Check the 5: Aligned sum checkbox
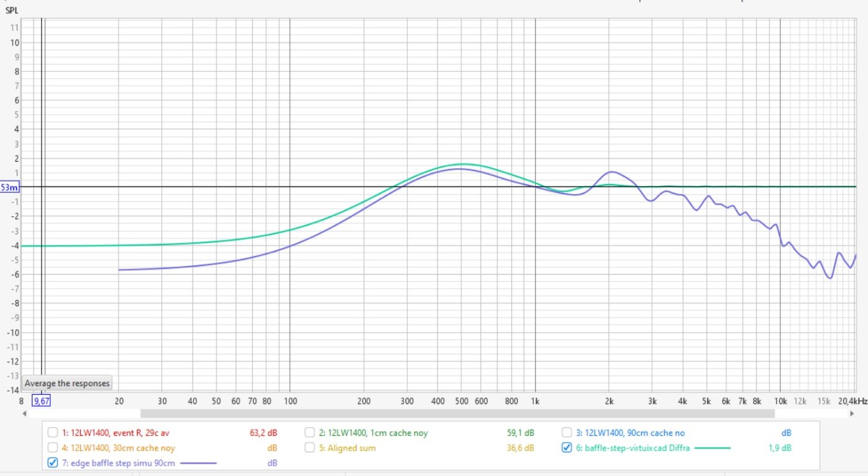Screen dimensions: 868x476 (x=310, y=447)
